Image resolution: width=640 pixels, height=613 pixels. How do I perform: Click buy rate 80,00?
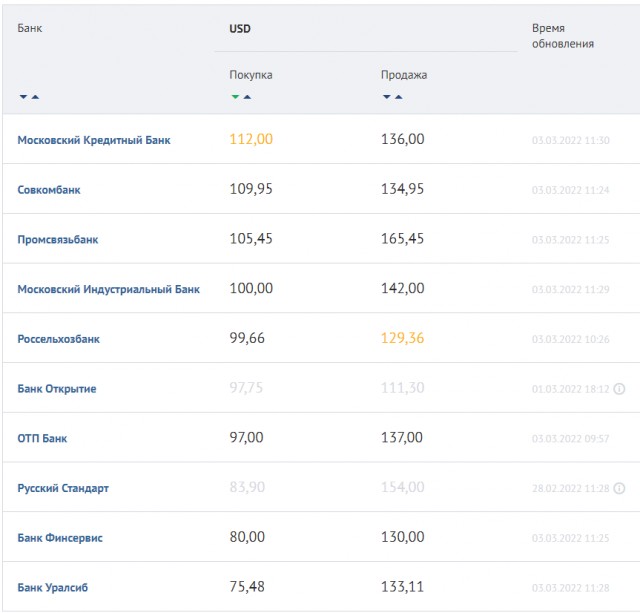[x=247, y=537]
